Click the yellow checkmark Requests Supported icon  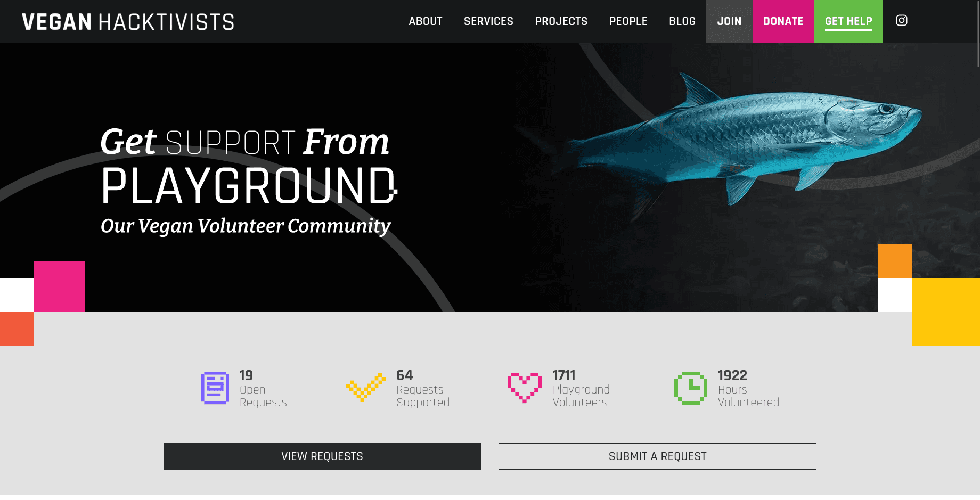(365, 387)
